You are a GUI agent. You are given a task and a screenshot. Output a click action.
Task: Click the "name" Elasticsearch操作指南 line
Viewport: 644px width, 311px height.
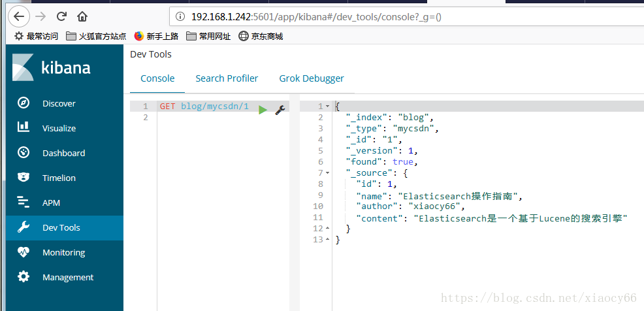coord(439,197)
